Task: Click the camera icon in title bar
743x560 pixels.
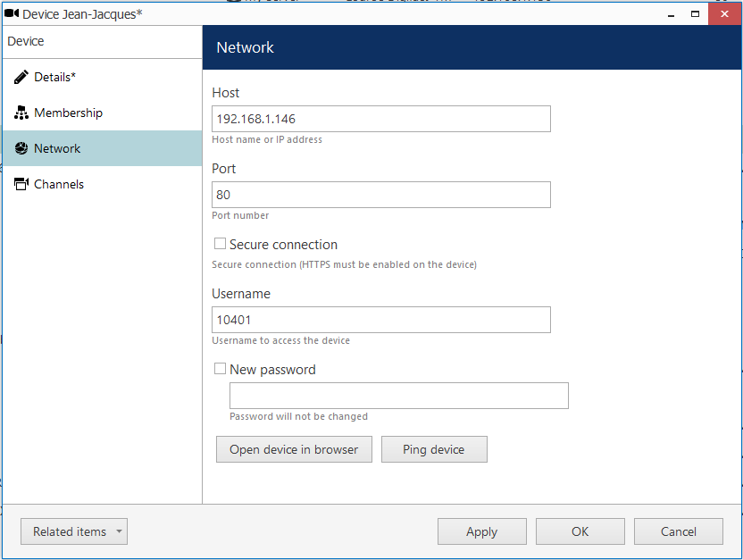Action: click(x=12, y=13)
